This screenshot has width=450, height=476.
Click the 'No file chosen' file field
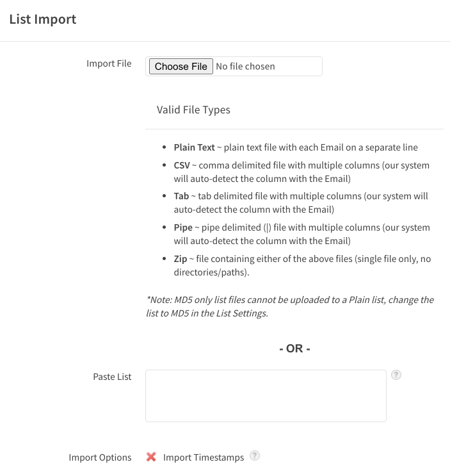coord(245,66)
